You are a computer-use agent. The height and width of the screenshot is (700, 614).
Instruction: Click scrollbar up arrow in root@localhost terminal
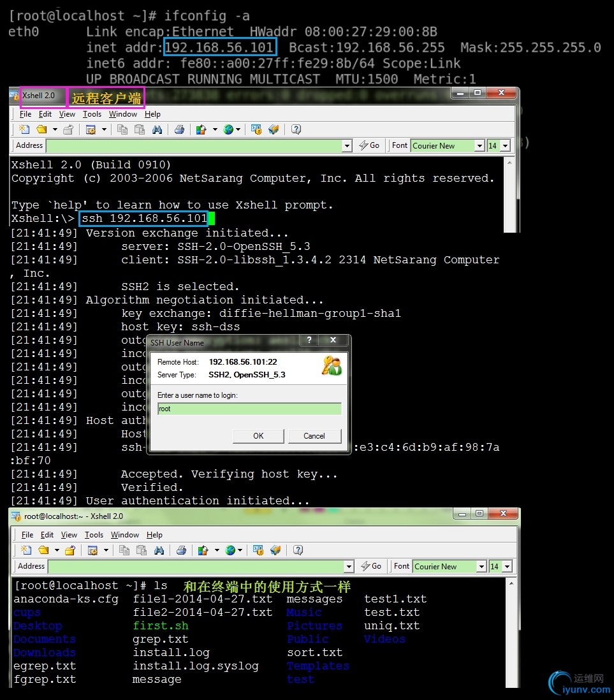click(x=511, y=583)
